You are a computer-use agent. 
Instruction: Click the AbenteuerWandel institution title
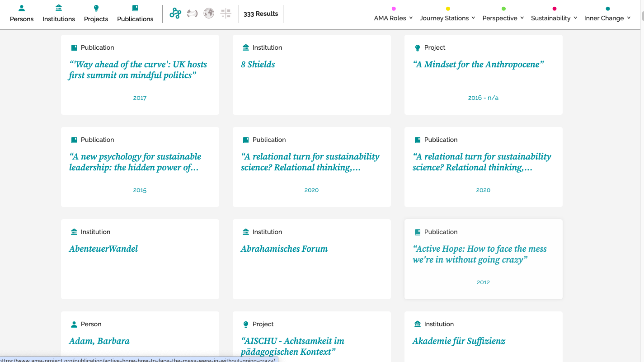point(103,249)
